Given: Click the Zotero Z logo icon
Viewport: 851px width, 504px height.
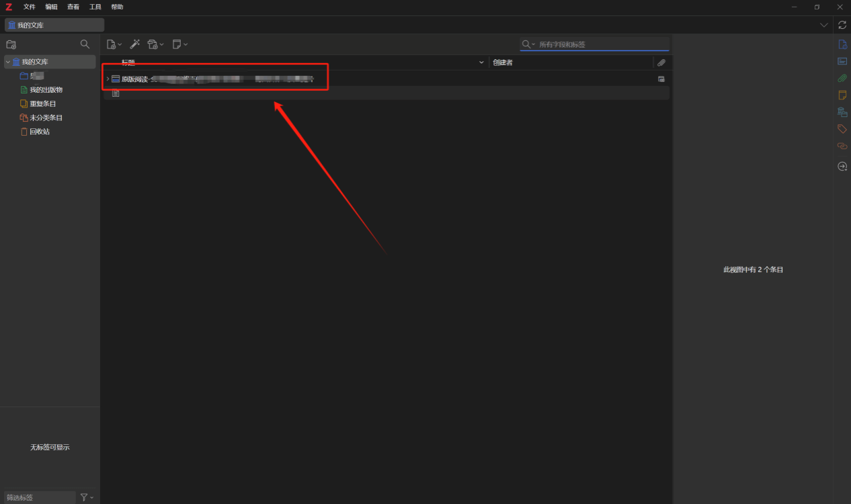Looking at the screenshot, I should [9, 7].
